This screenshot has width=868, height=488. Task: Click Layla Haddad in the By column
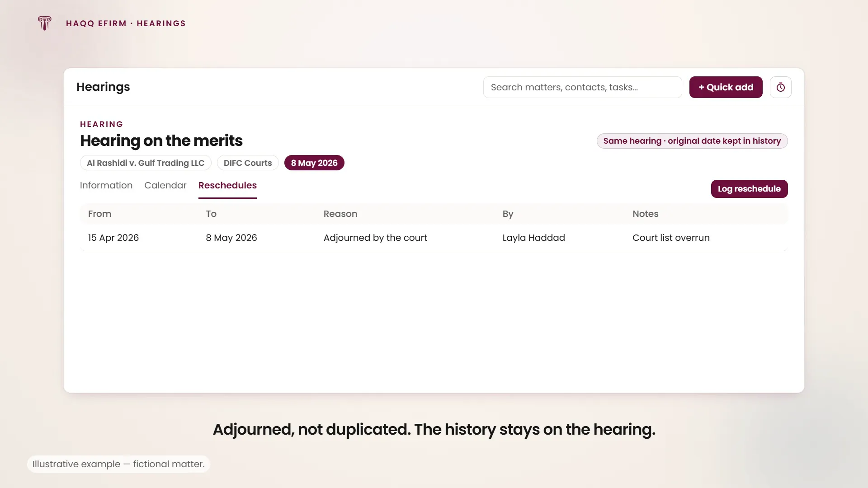tap(533, 238)
